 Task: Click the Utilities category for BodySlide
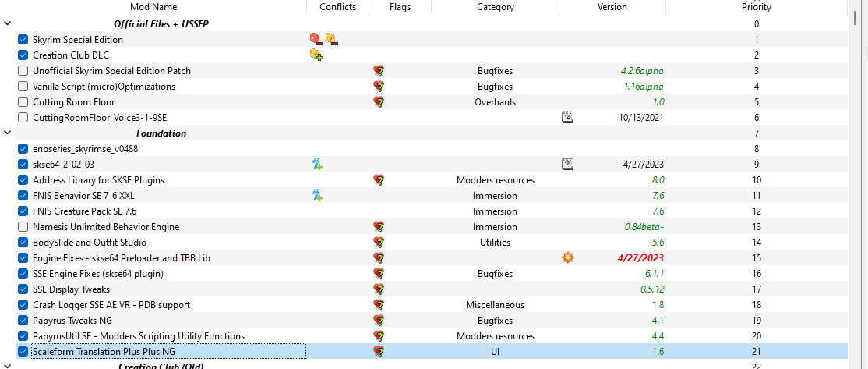click(x=495, y=242)
